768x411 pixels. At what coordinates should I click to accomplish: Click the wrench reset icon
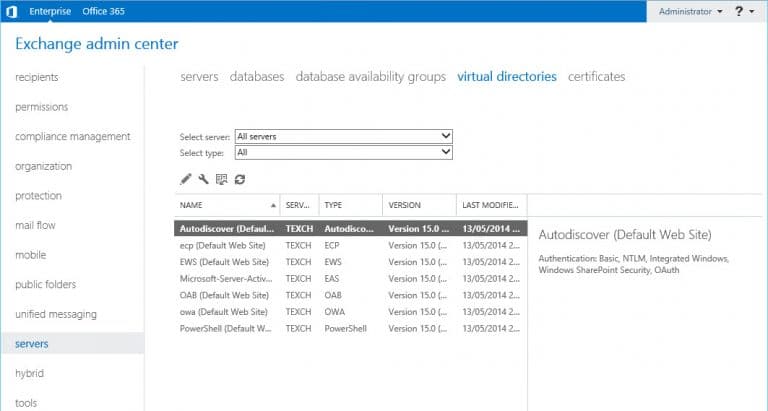pos(203,179)
